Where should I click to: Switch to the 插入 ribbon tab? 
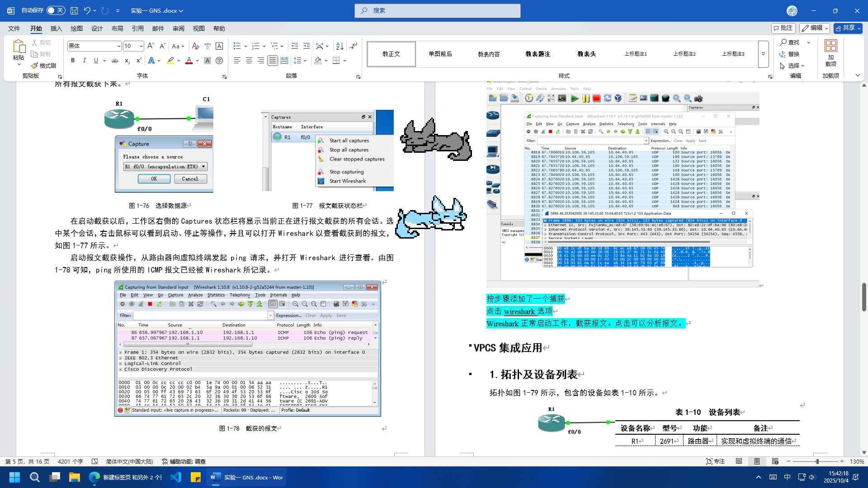pyautogui.click(x=55, y=28)
